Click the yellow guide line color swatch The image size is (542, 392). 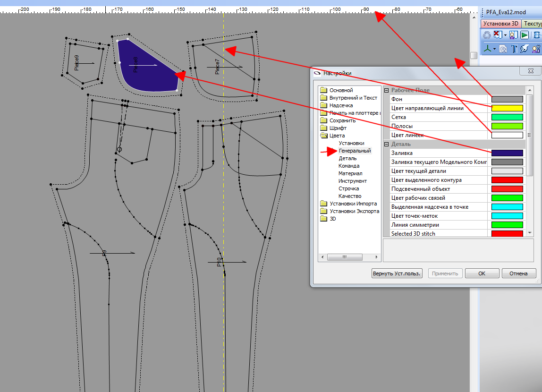[x=507, y=108]
